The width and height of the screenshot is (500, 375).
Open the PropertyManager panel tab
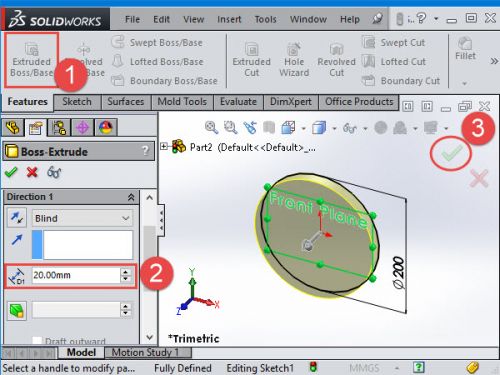pyautogui.click(x=36, y=127)
